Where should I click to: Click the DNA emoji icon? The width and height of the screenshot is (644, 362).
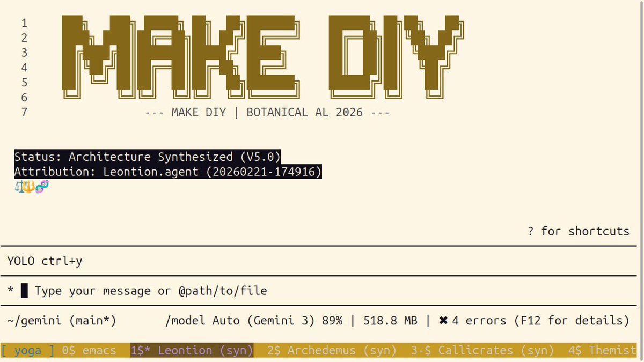pos(43,187)
